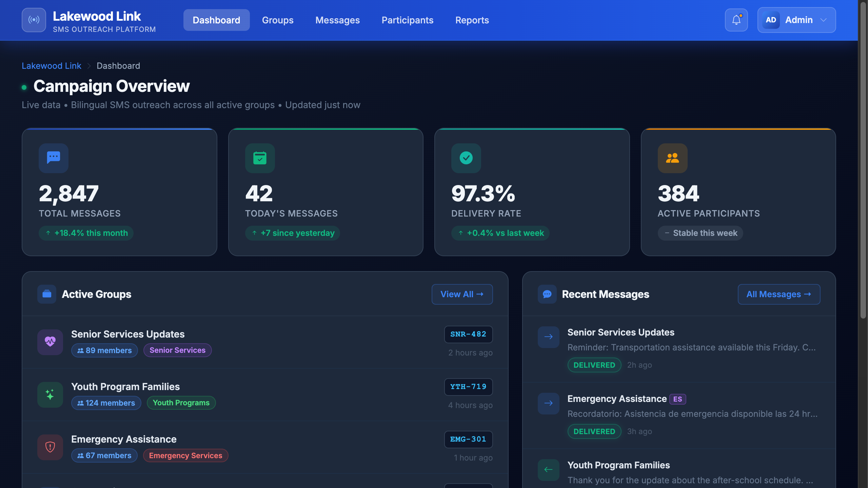Click the incoming arrow beside Youth Program Families message
Viewport: 868px width, 488px height.
(548, 470)
